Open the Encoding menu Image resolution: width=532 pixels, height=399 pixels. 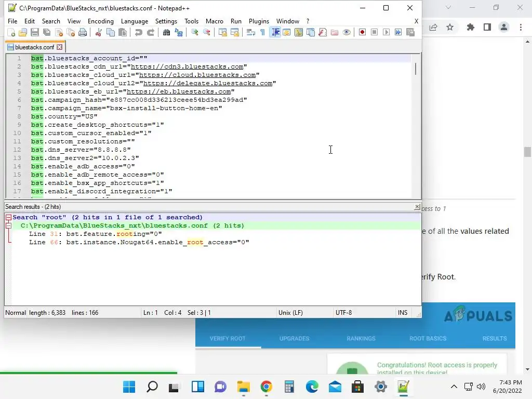[101, 21]
